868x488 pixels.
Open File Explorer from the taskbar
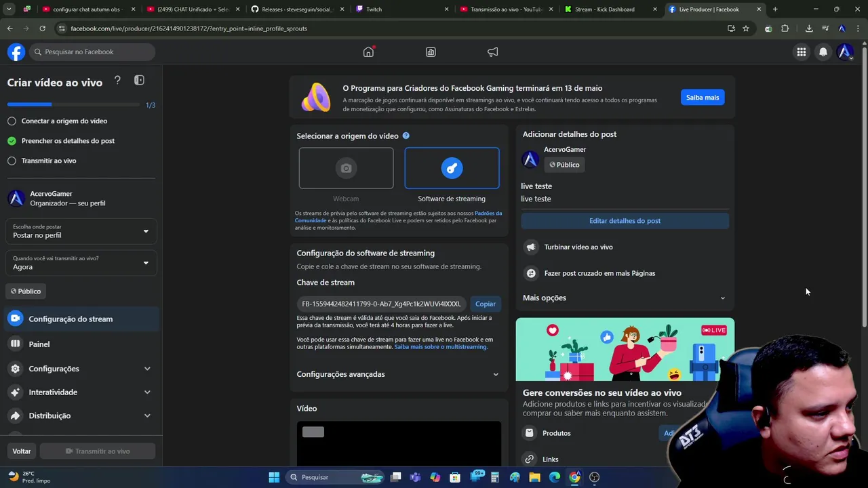pos(534,477)
